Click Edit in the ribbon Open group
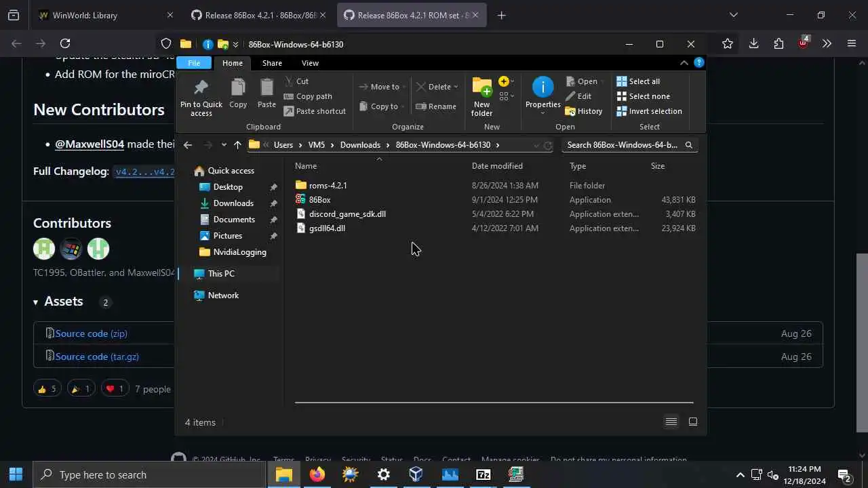This screenshot has width=868, height=488. pos(578,96)
